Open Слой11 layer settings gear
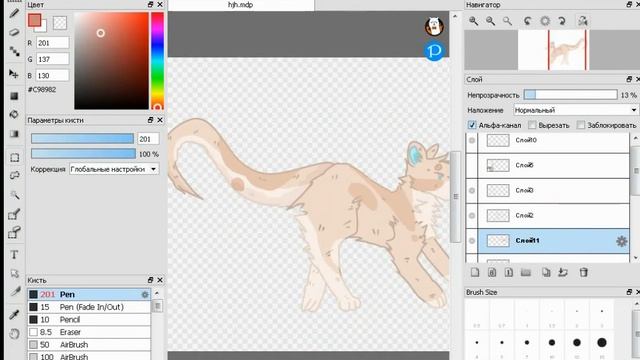 coord(621,241)
